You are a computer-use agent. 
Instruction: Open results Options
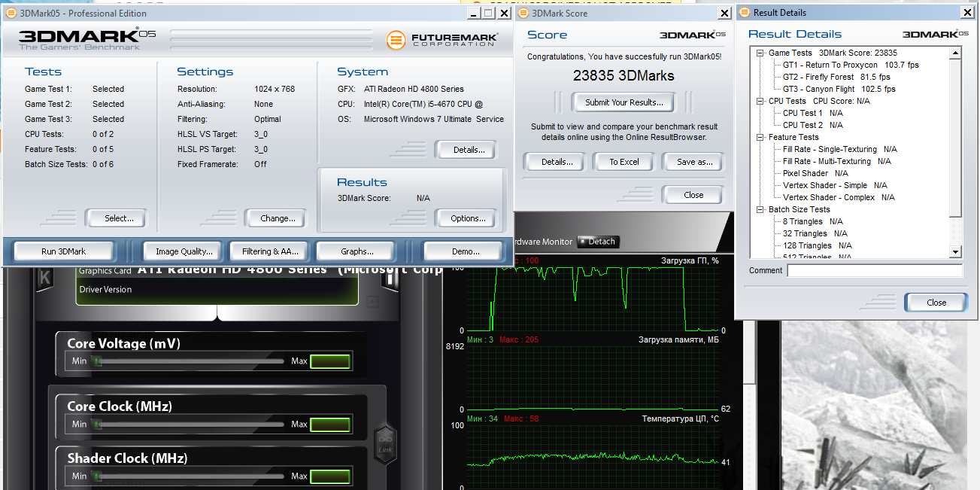tap(466, 218)
